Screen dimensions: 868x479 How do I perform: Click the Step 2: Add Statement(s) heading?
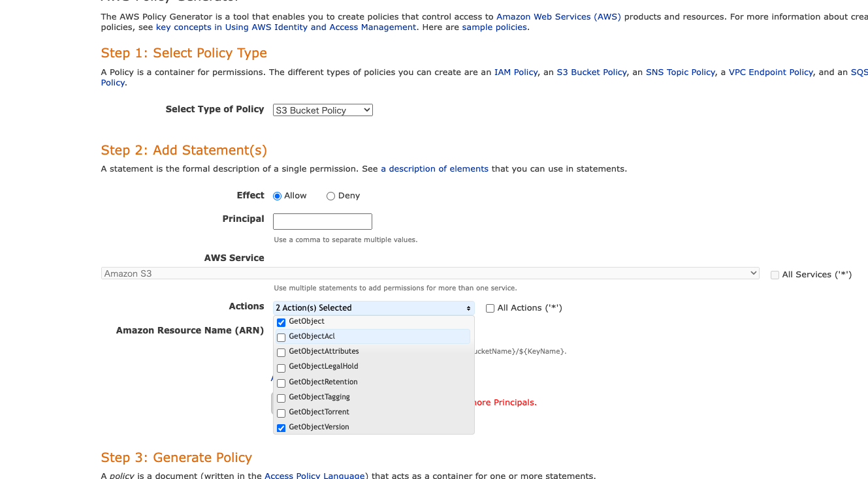pos(184,150)
